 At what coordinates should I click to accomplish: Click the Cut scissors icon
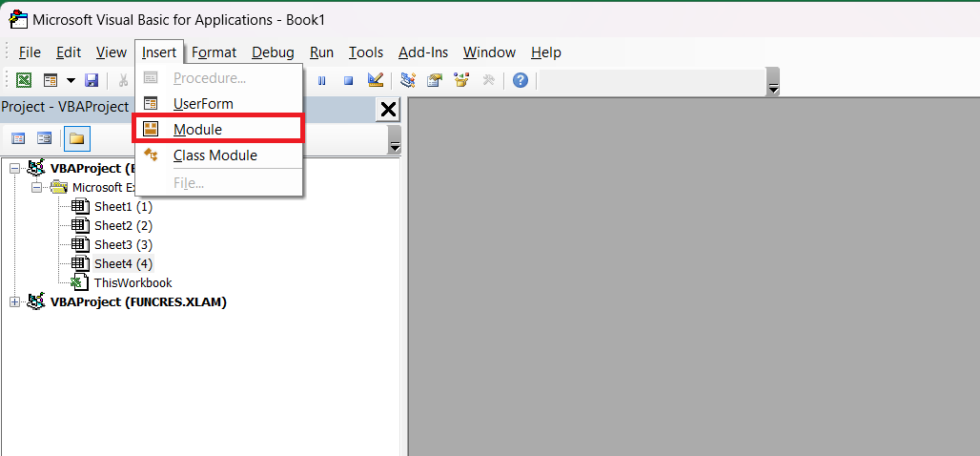123,80
